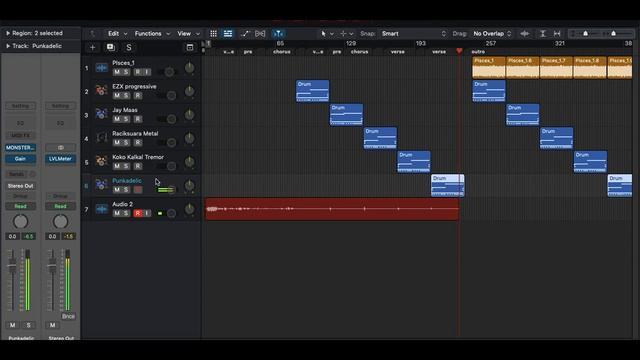The image size is (640, 360).
Task: Solo the Koko Kalkal Tremor track
Action: pyautogui.click(x=126, y=166)
